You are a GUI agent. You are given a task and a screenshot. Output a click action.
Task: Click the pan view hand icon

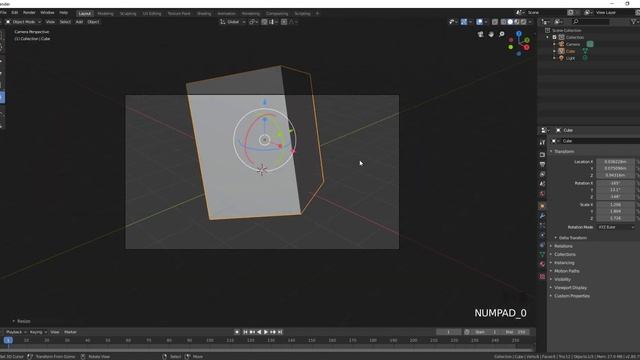[x=491, y=34]
